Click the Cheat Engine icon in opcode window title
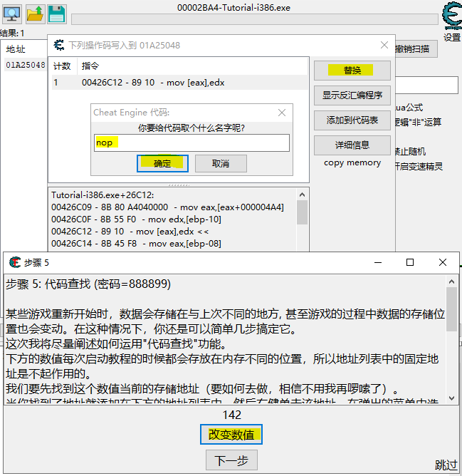The image size is (462, 476). [x=59, y=45]
